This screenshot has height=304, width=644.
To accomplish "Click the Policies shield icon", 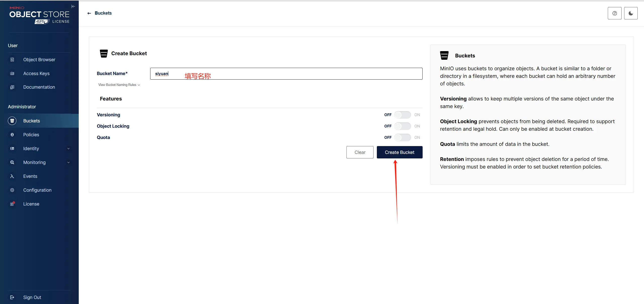I will [x=12, y=135].
